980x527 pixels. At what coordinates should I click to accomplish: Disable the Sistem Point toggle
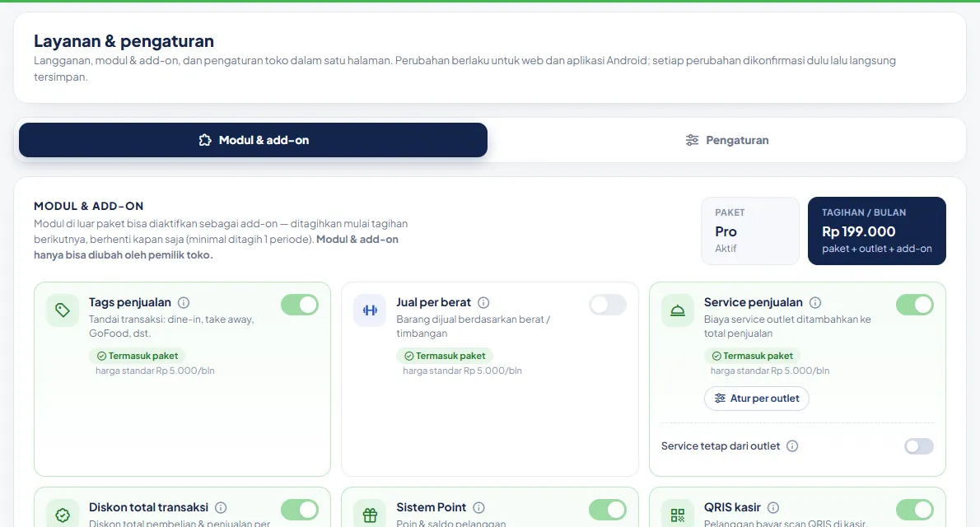point(608,511)
